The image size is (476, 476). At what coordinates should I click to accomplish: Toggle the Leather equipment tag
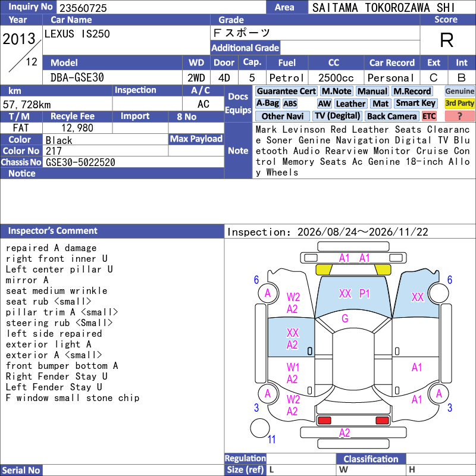tap(350, 104)
